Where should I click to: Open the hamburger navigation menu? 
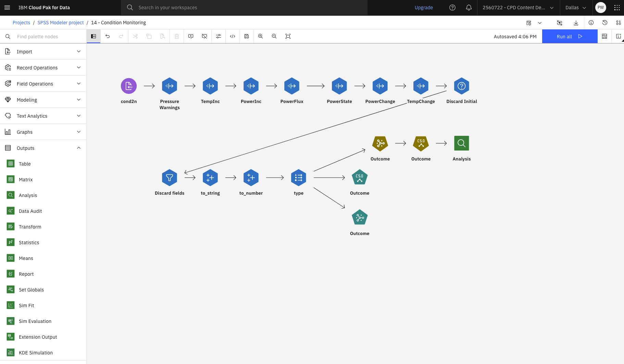[x=7, y=8]
